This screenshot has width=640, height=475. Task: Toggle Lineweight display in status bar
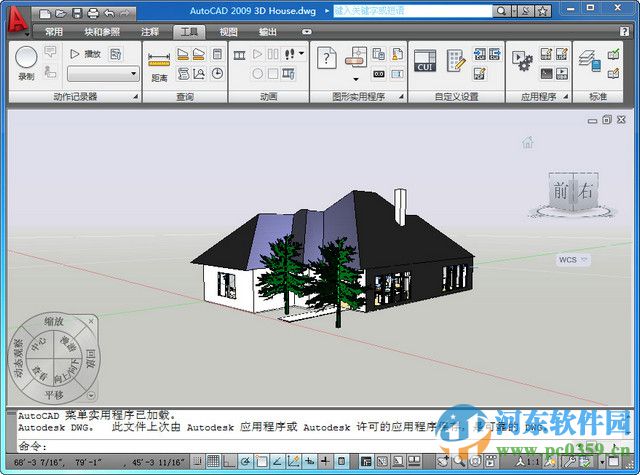pos(325,462)
